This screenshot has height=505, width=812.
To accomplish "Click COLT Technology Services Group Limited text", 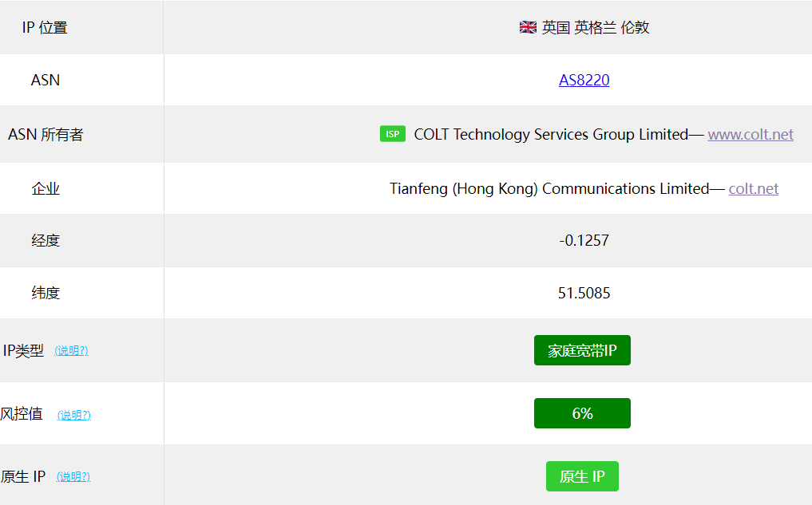I will click(x=550, y=134).
